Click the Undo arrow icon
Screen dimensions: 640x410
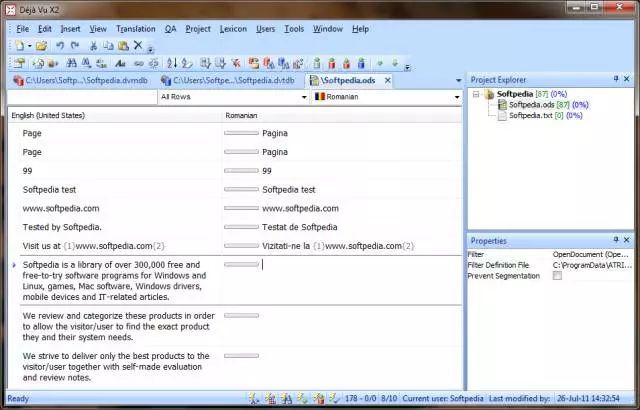pos(60,46)
